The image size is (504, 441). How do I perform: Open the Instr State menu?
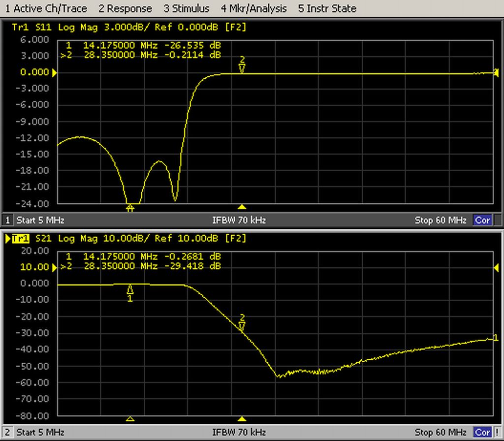[x=327, y=8]
